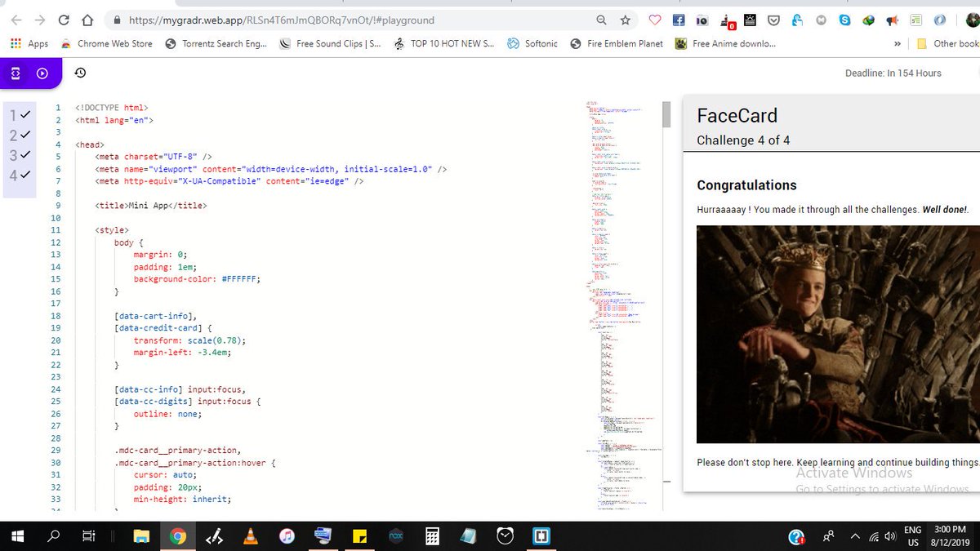Open Windows taskbar search
This screenshot has height=551, width=980.
[54, 536]
